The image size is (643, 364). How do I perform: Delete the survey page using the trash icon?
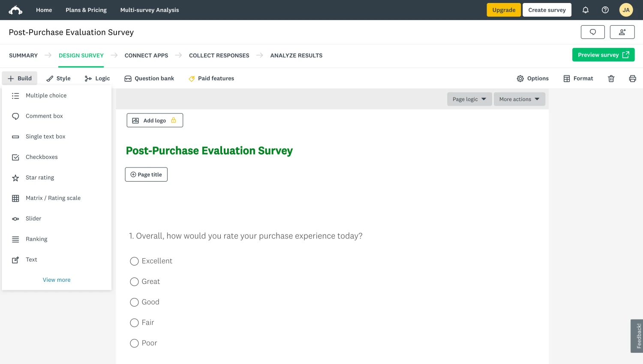(x=611, y=78)
